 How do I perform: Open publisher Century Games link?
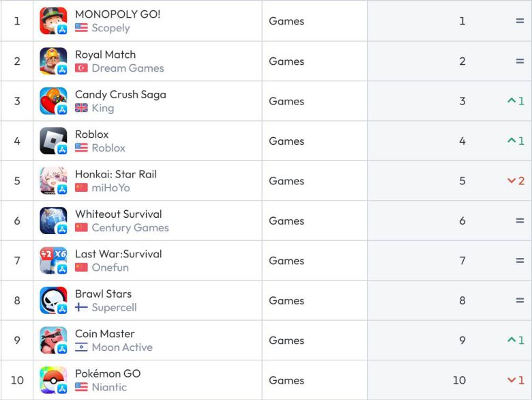130,228
